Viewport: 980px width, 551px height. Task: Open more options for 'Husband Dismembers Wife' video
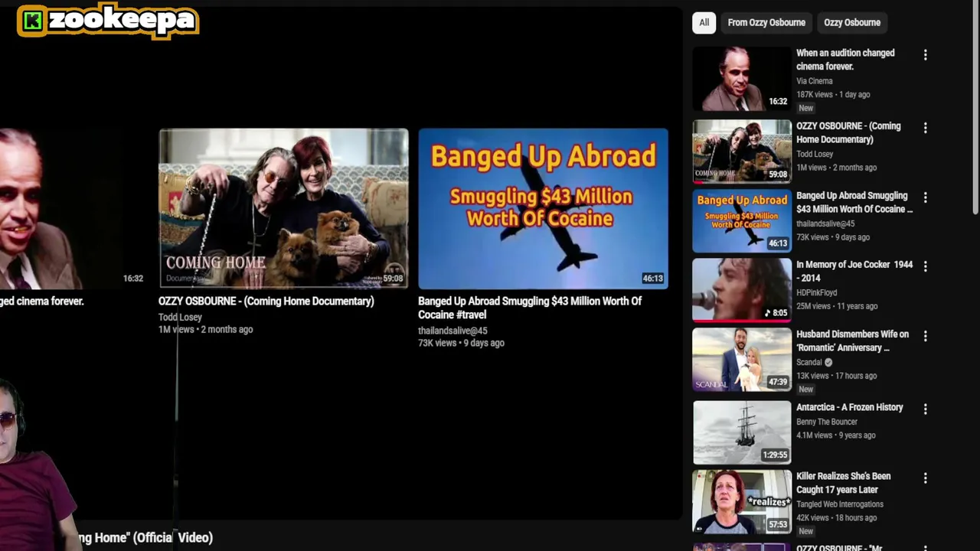pos(925,336)
